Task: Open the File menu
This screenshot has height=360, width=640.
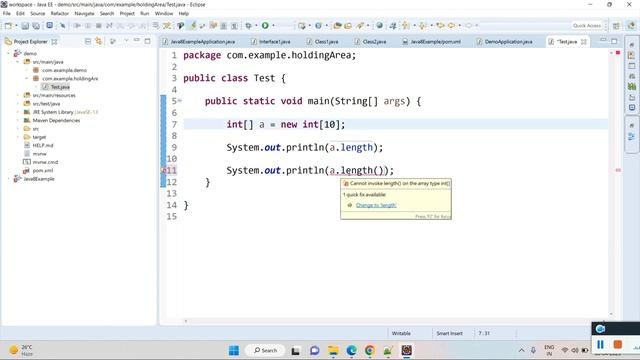Action: (7, 13)
